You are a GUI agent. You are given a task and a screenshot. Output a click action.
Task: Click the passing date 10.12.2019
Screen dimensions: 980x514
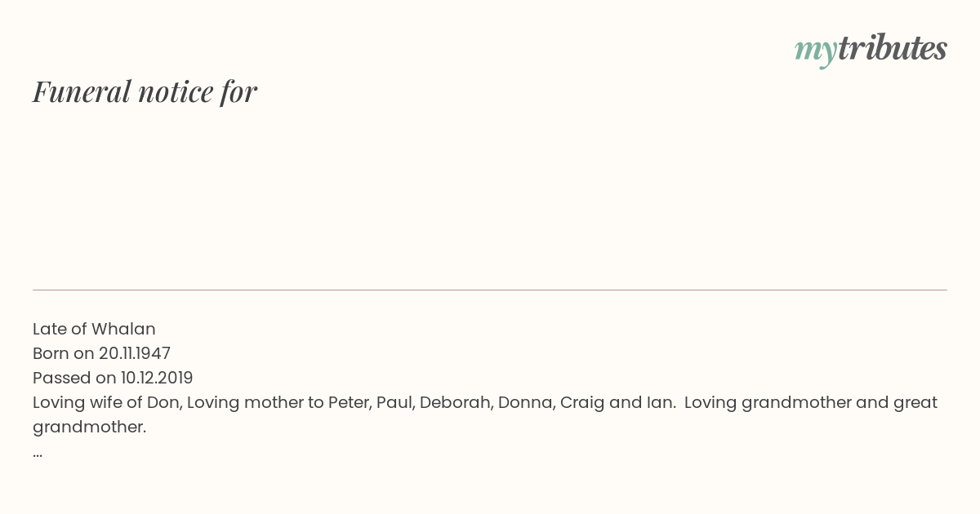tap(157, 378)
